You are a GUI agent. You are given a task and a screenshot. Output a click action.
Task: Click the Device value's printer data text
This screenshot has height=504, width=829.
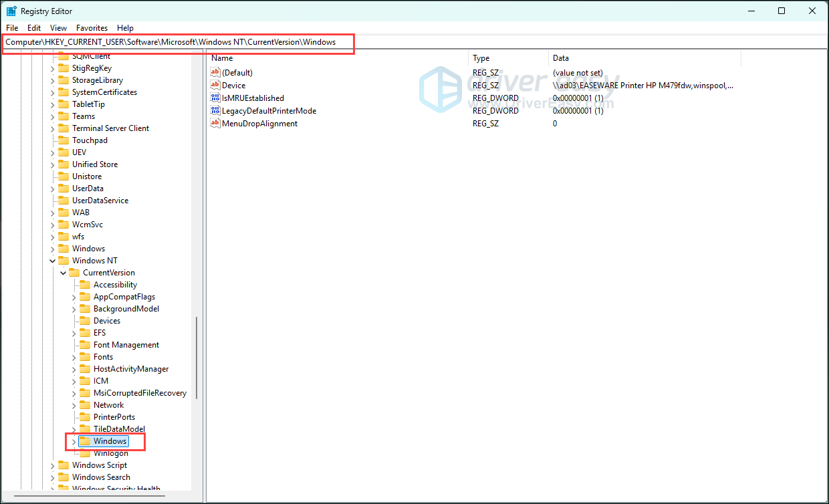(x=642, y=85)
